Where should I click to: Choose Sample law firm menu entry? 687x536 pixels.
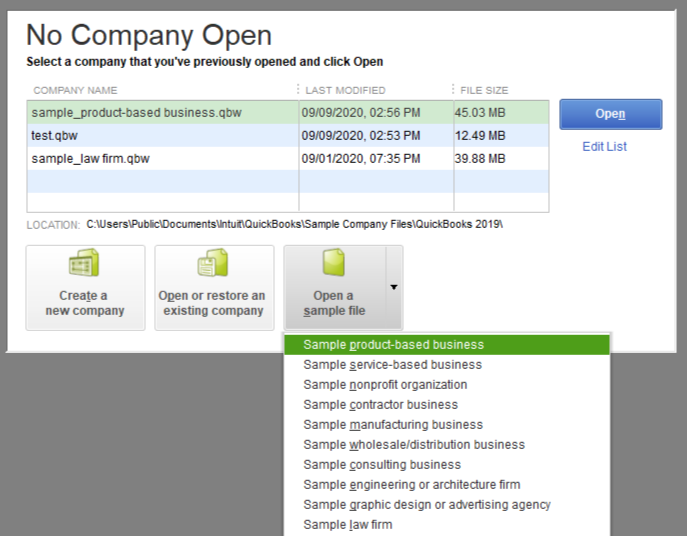pyautogui.click(x=446, y=525)
